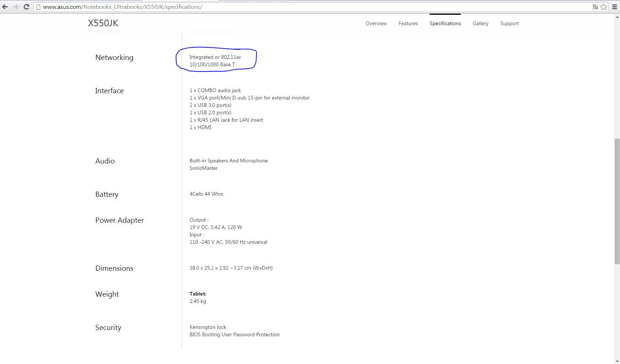Click the Weight section heading
The height and width of the screenshot is (364, 620).
click(107, 294)
